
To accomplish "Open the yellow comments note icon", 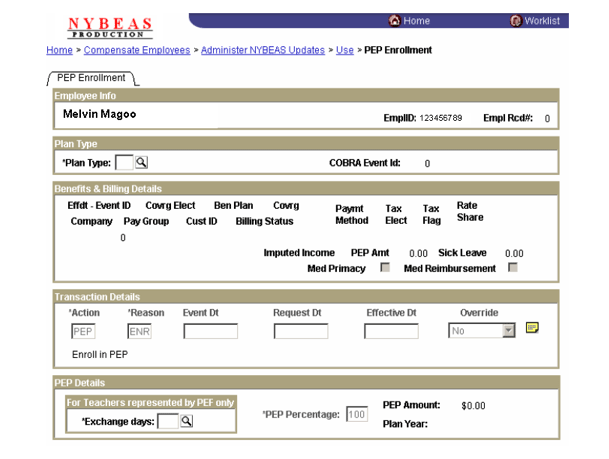I will 532,328.
